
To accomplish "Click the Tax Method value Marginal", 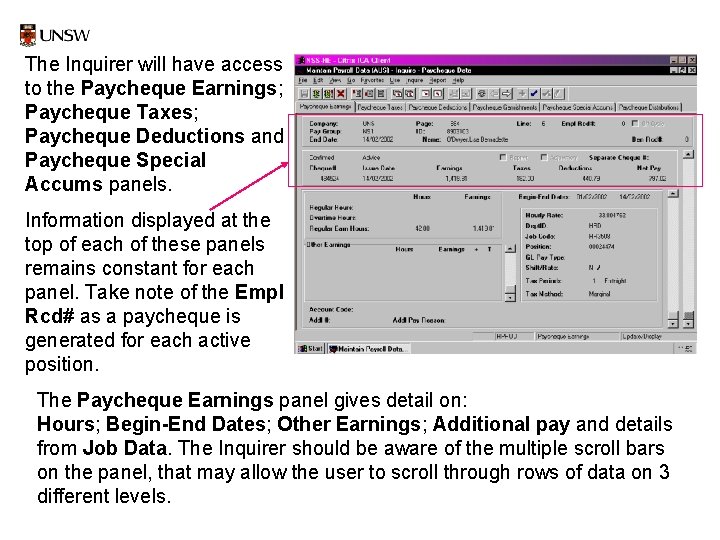I will (599, 294).
